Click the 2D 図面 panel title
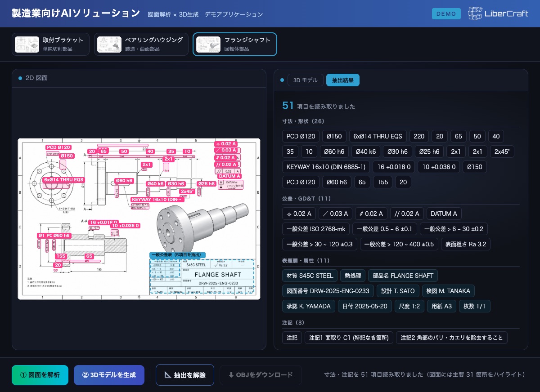540x392 pixels. coord(36,78)
